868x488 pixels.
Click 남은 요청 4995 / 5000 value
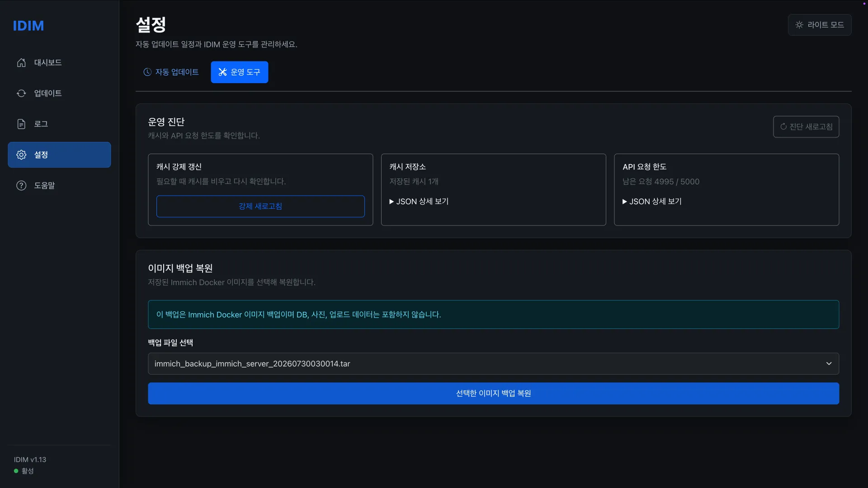click(661, 182)
